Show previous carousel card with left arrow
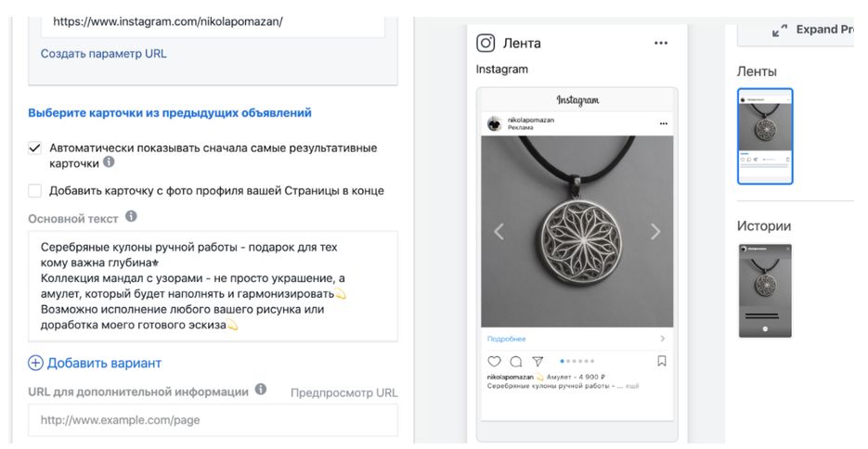 pos(499,232)
